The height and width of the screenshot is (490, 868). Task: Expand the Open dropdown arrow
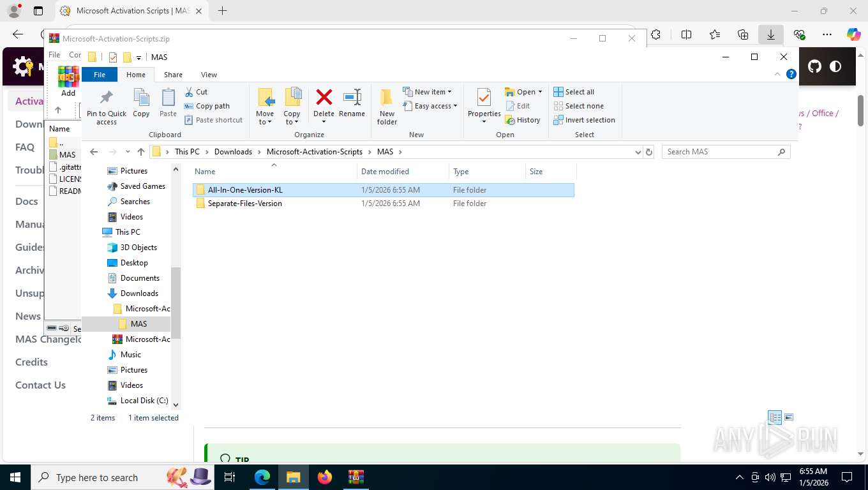click(x=540, y=92)
